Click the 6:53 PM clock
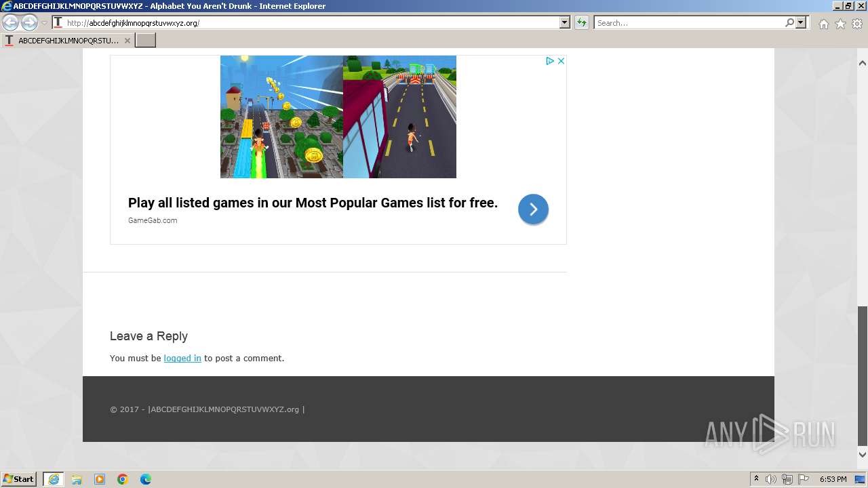868x488 pixels. point(833,479)
